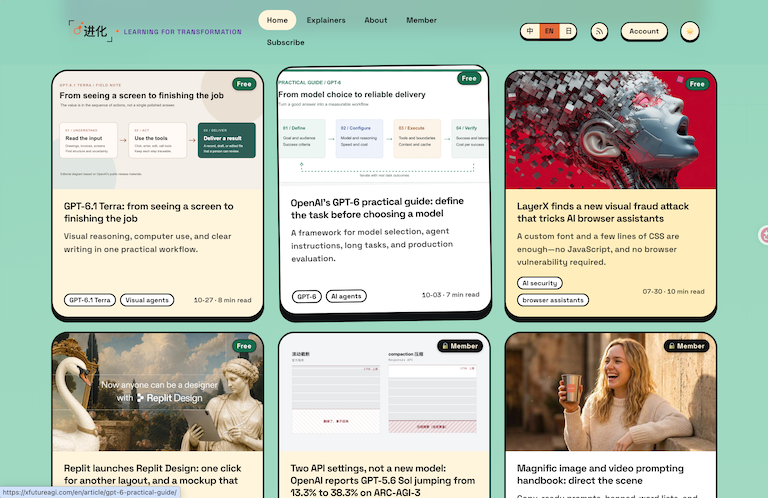Click the LayerX robot head thumbnail
768x498 pixels.
click(x=611, y=130)
